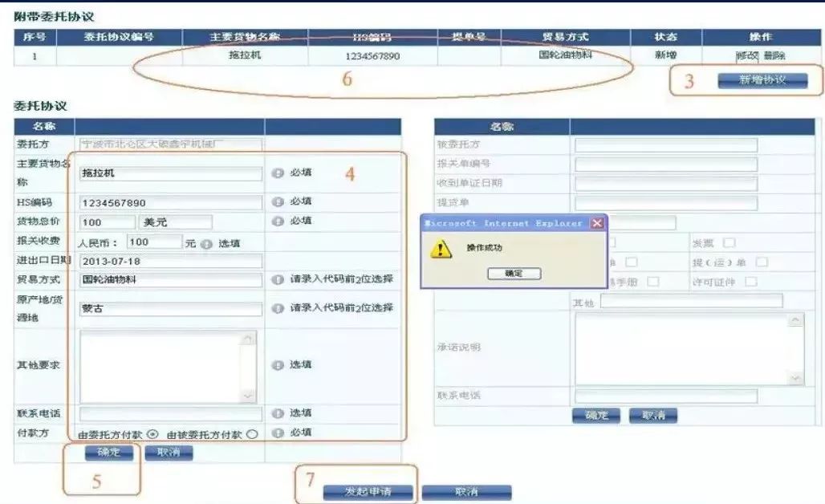This screenshot has width=825, height=504.
Task: Check the 发票 checkbox
Action: click(x=729, y=243)
